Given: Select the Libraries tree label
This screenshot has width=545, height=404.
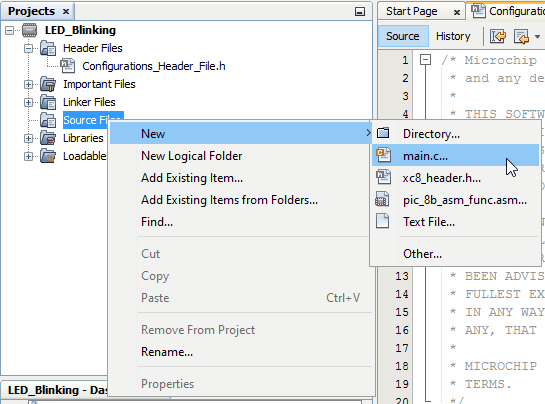Looking at the screenshot, I should coord(83,138).
